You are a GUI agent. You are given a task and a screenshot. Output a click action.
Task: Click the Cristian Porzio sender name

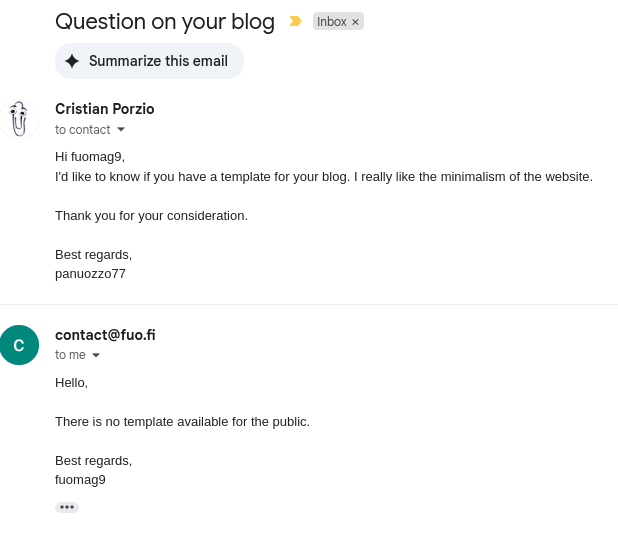point(105,109)
